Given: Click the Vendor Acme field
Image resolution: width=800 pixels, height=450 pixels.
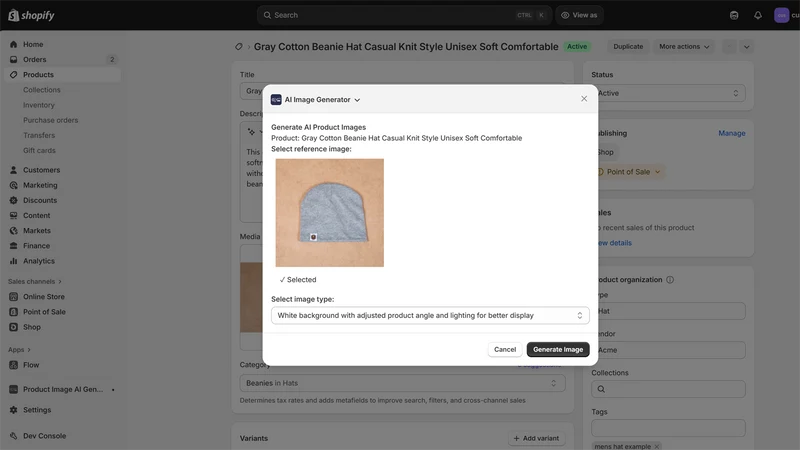Looking at the screenshot, I should coord(668,350).
